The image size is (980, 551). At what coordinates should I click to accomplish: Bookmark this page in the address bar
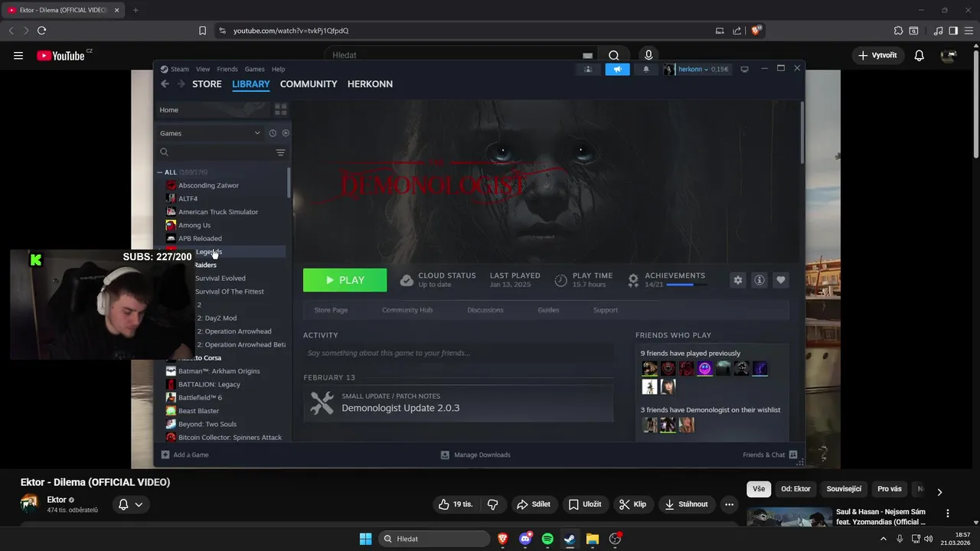point(202,31)
